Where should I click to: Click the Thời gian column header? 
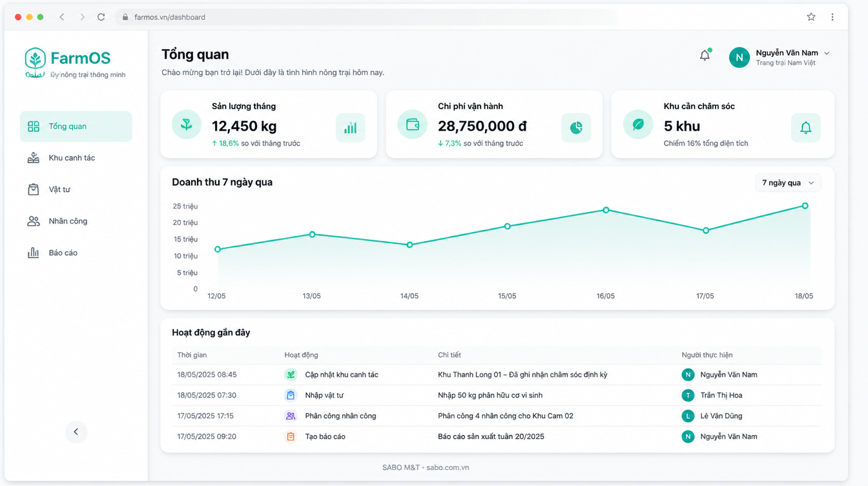click(x=192, y=355)
